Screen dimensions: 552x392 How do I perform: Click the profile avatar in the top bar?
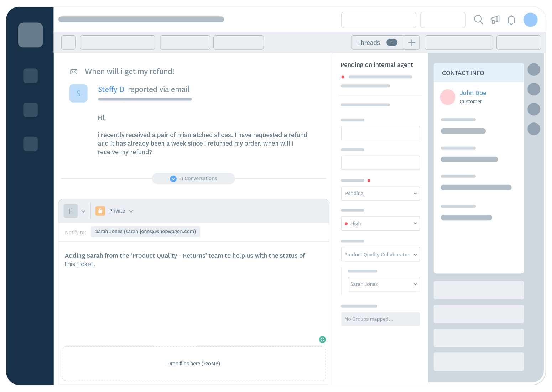[530, 20]
